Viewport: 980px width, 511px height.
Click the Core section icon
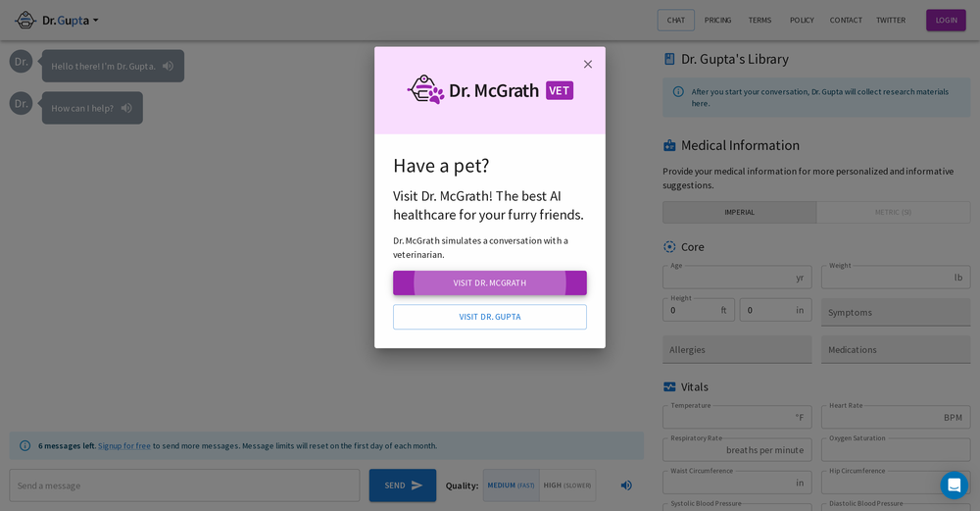669,247
